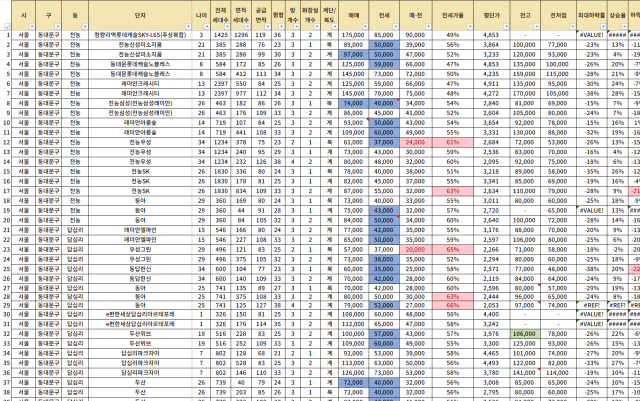The width and height of the screenshot is (640, 401).
Task: Select the 4,911 평단가 cell
Action: (x=491, y=84)
